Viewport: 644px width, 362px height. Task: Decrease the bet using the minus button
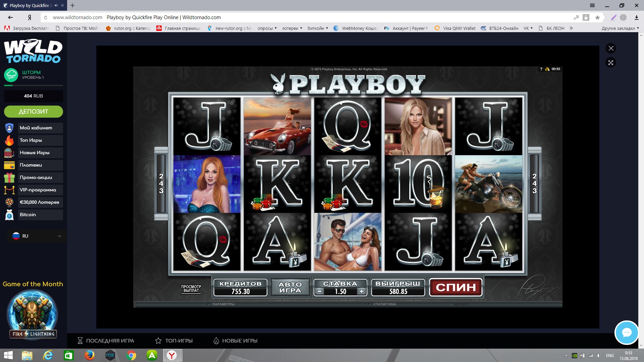319,291
